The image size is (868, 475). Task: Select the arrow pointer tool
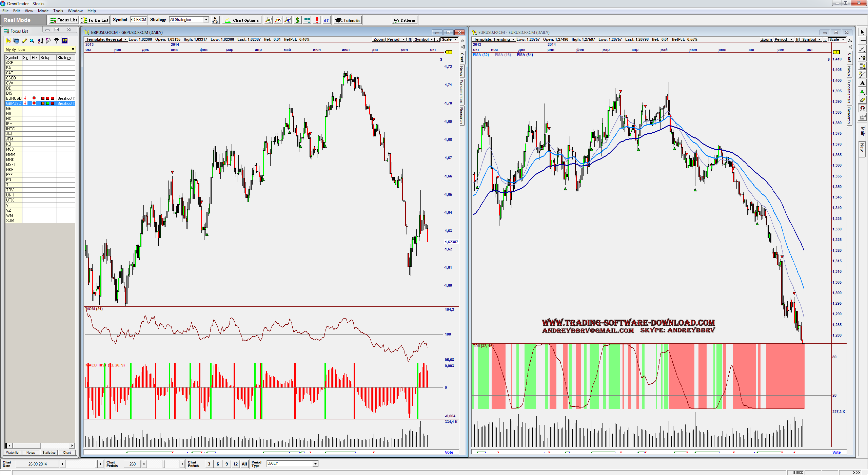(x=862, y=32)
